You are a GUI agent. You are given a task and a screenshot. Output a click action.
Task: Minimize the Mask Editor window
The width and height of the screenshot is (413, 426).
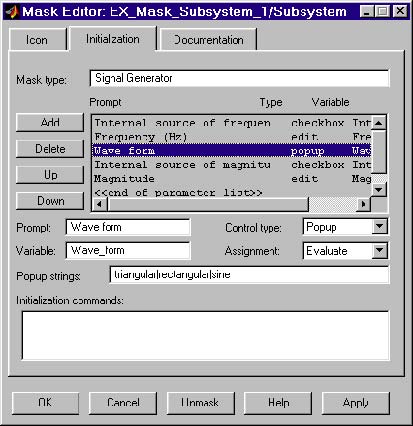point(367,12)
